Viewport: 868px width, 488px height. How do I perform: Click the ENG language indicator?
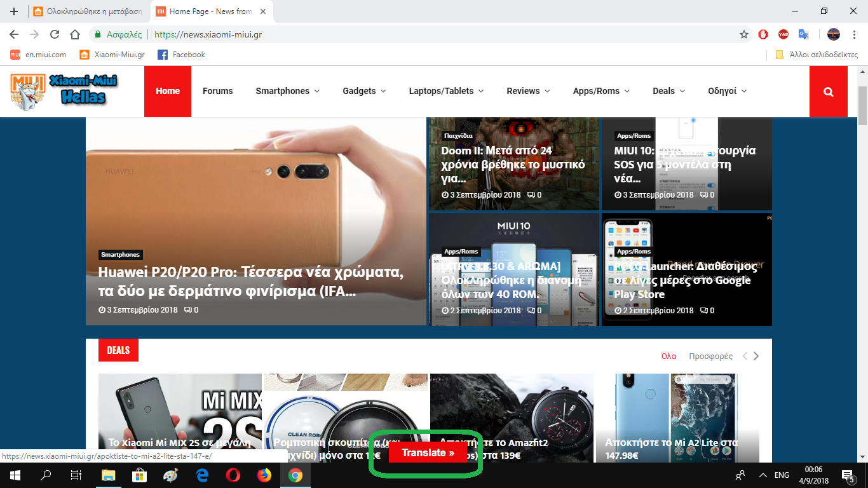tap(782, 475)
